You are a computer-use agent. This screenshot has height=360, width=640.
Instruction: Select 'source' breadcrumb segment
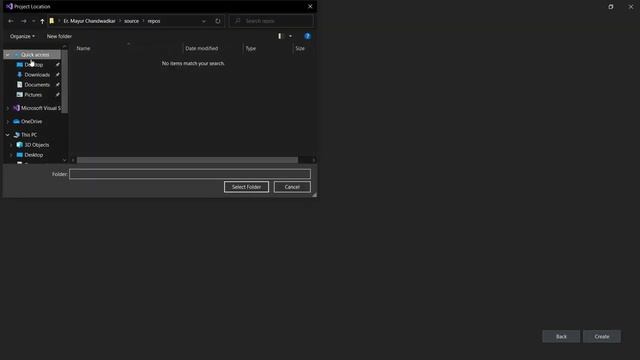[x=131, y=21]
